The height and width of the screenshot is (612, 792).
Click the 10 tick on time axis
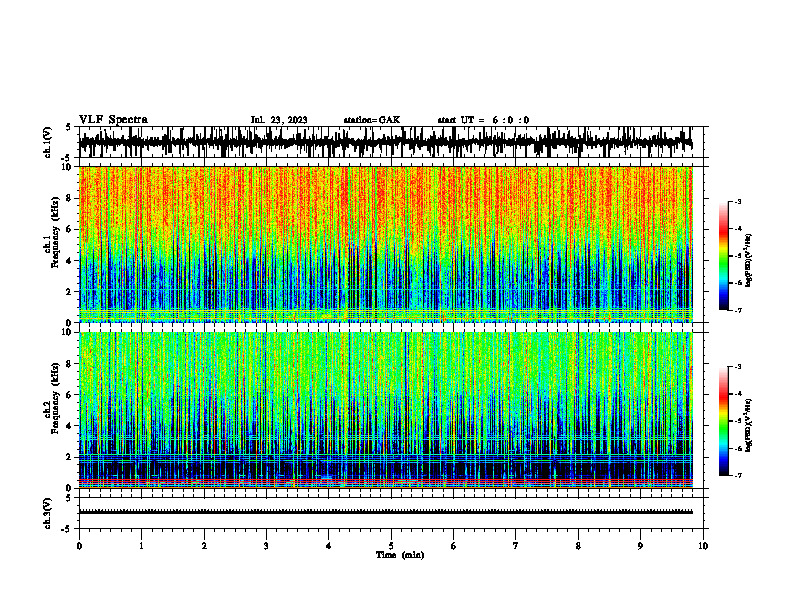pyautogui.click(x=703, y=546)
